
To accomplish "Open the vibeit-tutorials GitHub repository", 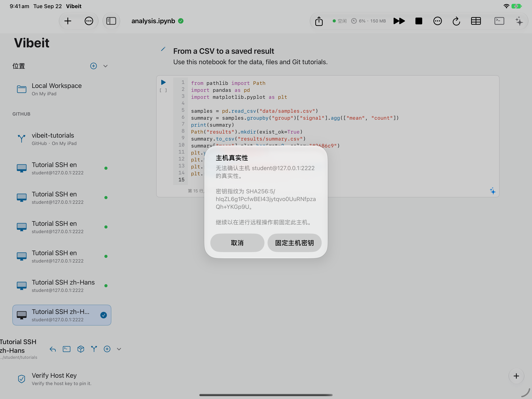I will (x=62, y=139).
